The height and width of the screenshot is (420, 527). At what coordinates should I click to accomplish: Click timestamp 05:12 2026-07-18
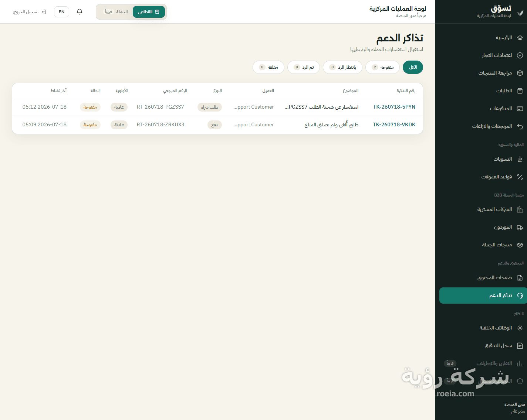click(44, 107)
